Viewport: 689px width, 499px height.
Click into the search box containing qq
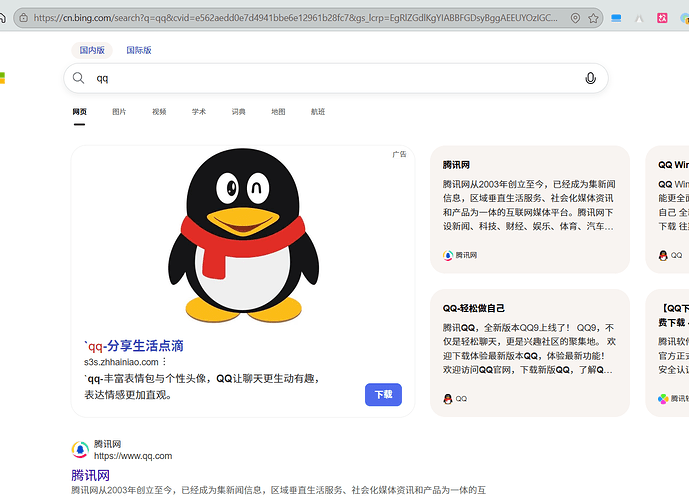(x=336, y=78)
